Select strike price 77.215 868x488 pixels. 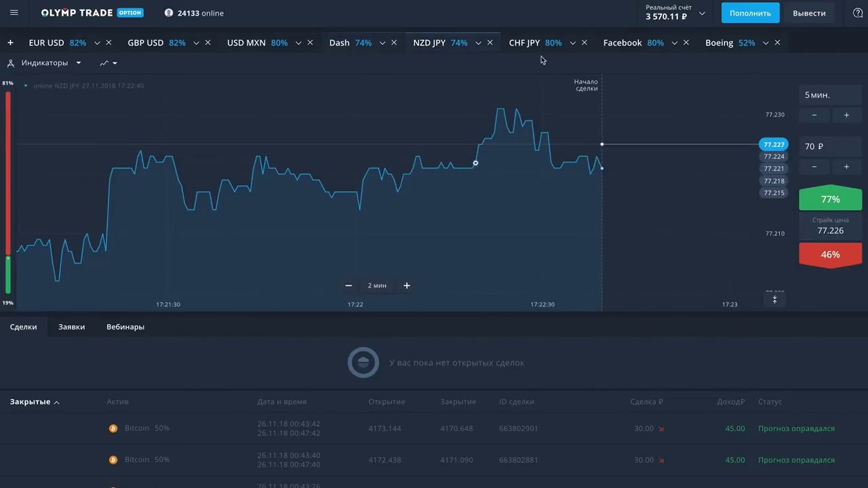(774, 193)
